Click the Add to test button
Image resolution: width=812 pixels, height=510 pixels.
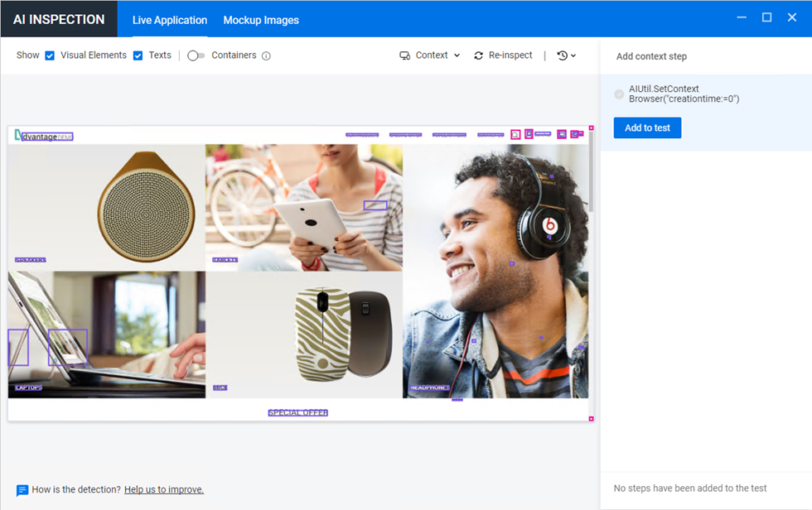tap(647, 127)
